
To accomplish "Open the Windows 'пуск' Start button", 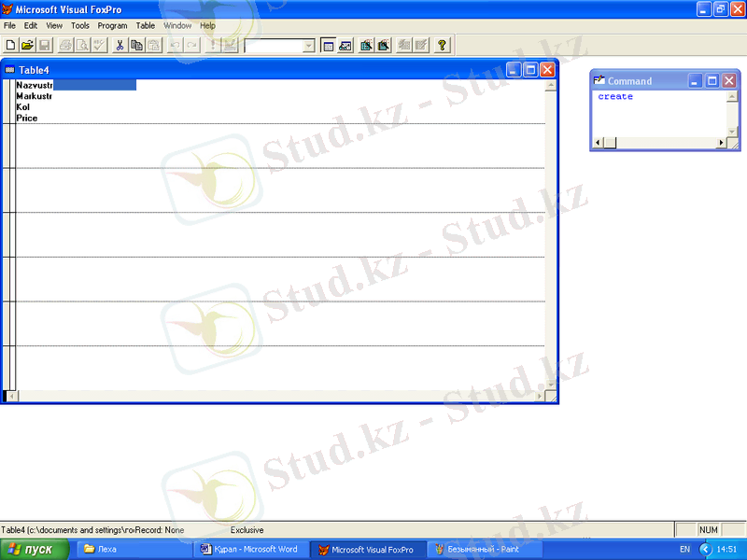I will [x=35, y=550].
